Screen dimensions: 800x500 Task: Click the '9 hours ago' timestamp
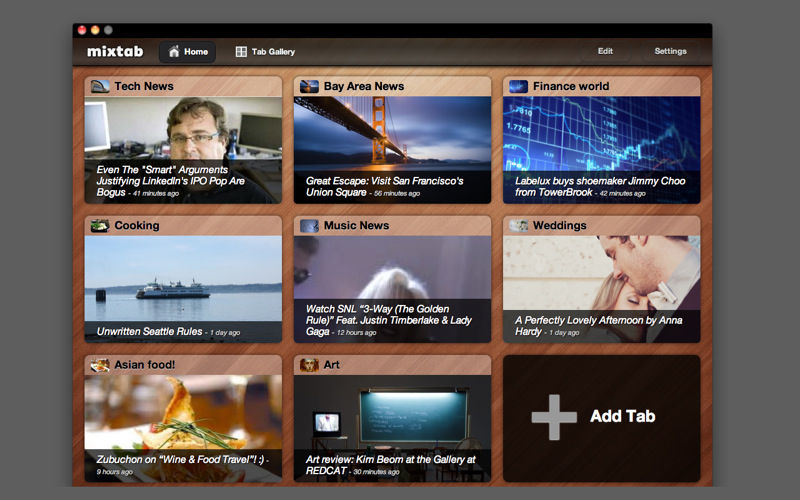115,472
